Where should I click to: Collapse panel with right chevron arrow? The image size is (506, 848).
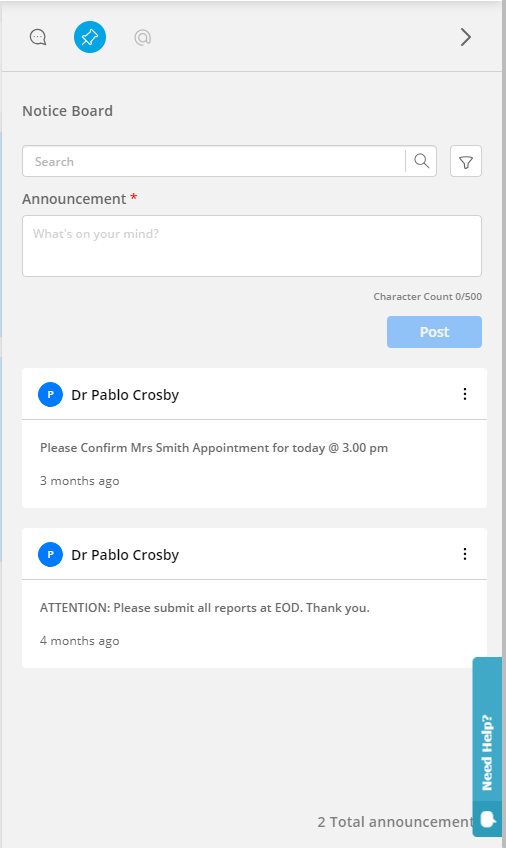[x=465, y=37]
